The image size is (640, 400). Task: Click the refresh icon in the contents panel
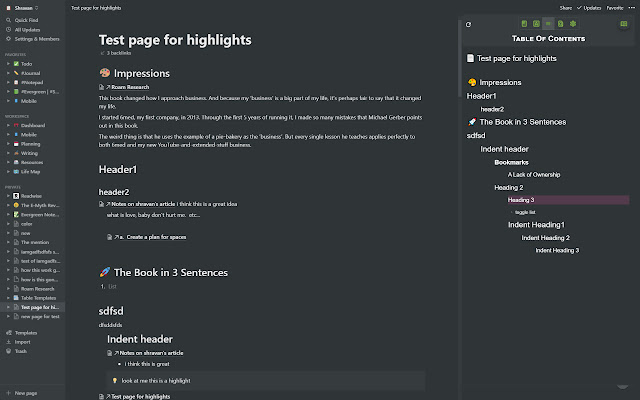click(x=470, y=23)
